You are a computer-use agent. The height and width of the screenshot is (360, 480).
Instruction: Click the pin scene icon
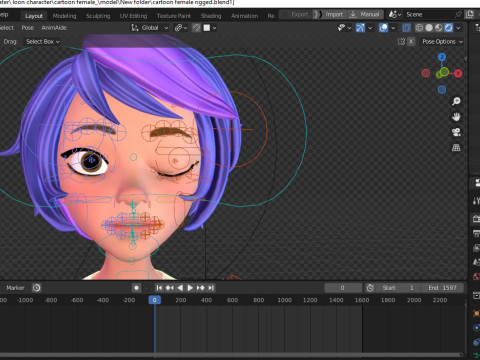pos(458,14)
